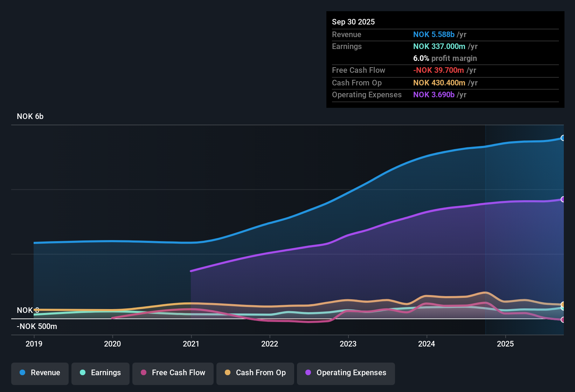Click the Free Cash Flow endpoint marker
The width and height of the screenshot is (575, 392).
tap(563, 320)
